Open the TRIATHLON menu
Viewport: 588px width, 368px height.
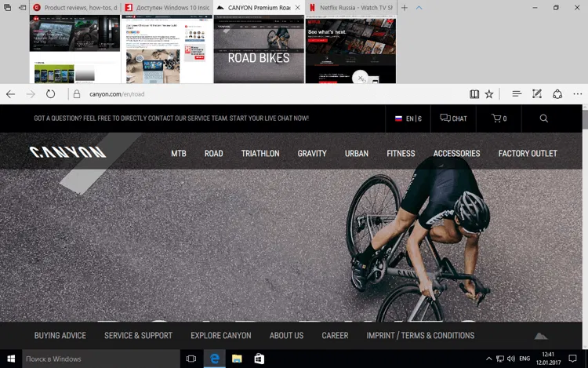coord(260,154)
